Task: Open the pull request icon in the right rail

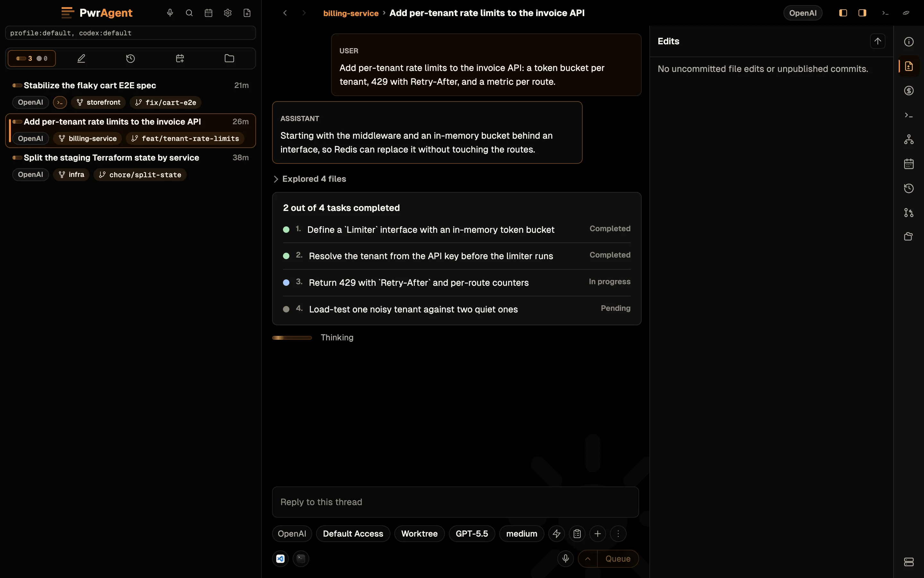Action: pos(909,213)
